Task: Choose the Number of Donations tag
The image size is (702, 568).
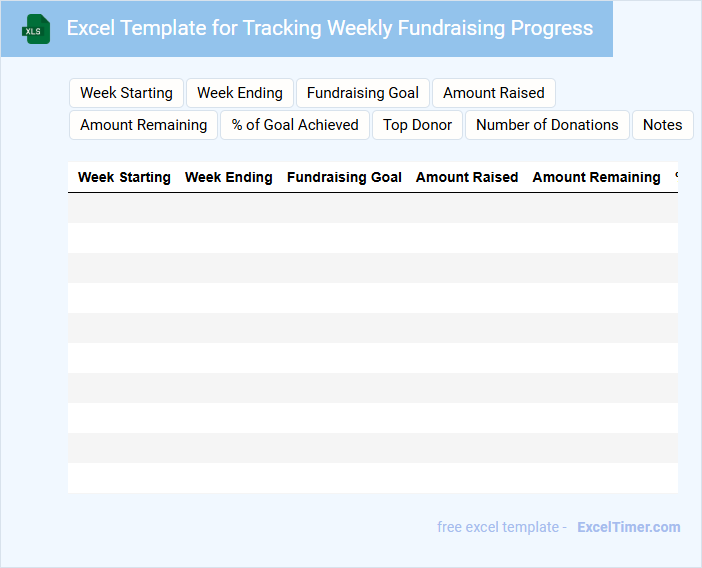Action: [x=547, y=125]
